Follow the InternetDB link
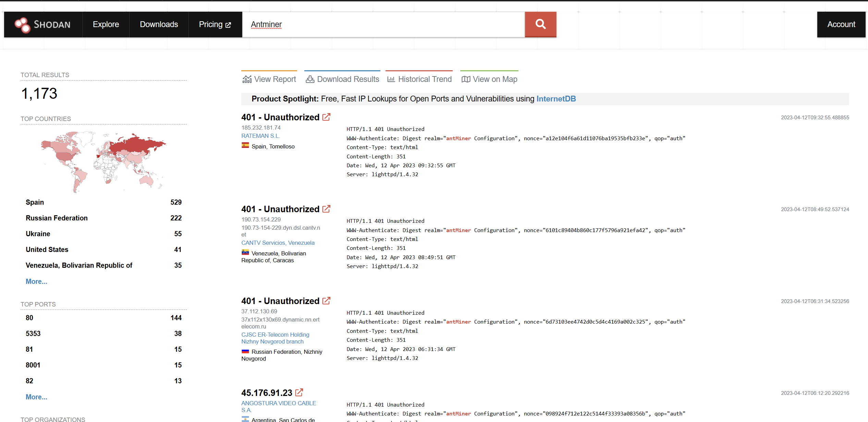 click(556, 99)
